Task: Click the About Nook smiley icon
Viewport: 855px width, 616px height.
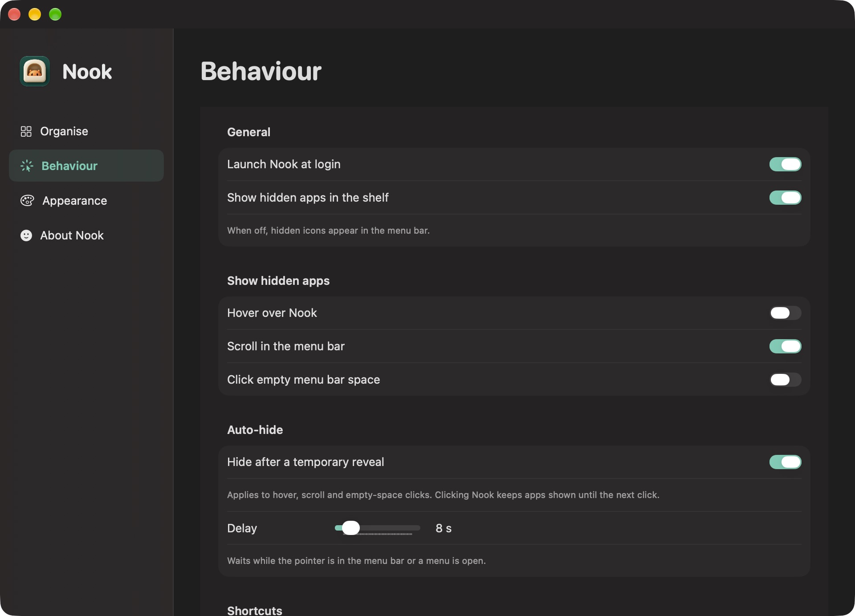Action: click(x=26, y=235)
